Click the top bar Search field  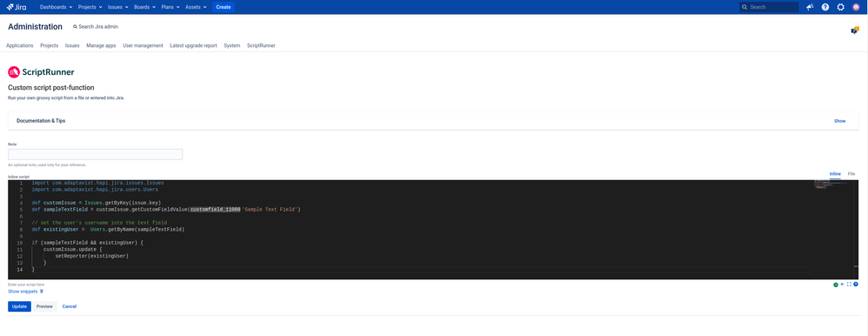[x=769, y=7]
